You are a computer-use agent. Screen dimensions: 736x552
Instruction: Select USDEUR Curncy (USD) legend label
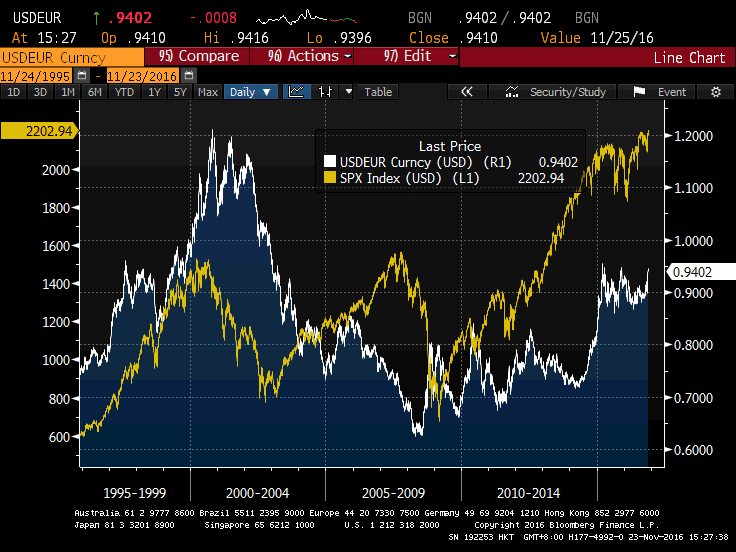click(x=406, y=162)
